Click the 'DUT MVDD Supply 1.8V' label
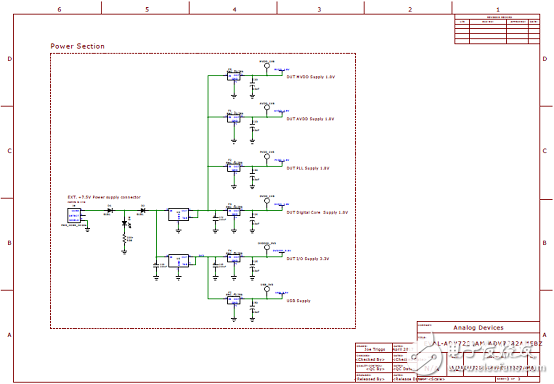Viewport: 554px width, 384px height. [x=311, y=77]
